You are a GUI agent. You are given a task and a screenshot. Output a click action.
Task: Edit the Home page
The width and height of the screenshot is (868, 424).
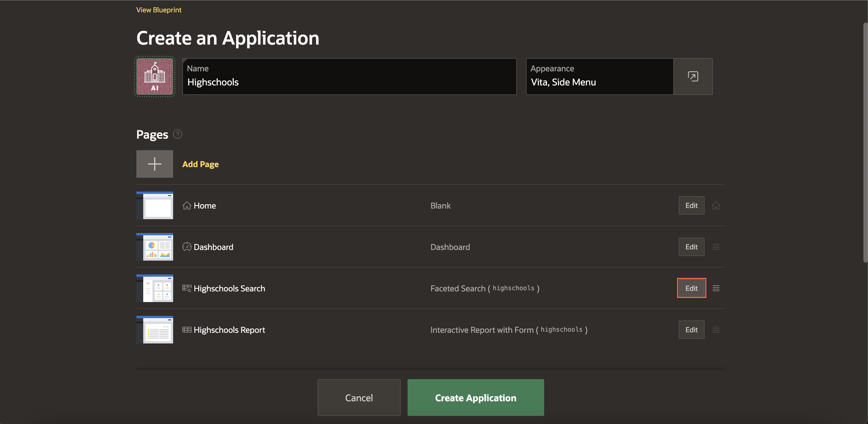click(691, 205)
